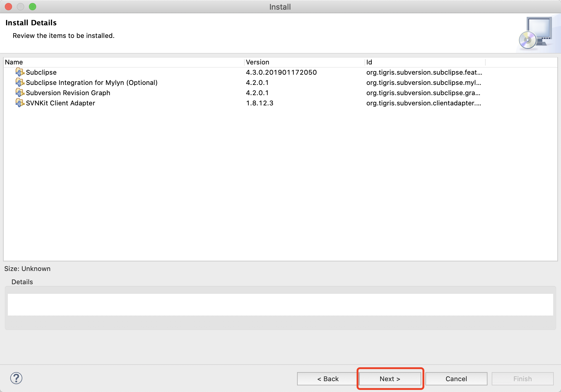Click the Subclipse Integration for Mylyn feature icon
Viewport: 561px width, 392px height.
pyautogui.click(x=20, y=82)
